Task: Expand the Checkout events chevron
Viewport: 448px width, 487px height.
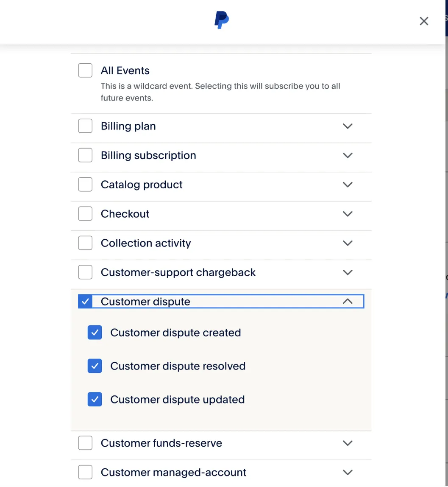Action: point(348,214)
